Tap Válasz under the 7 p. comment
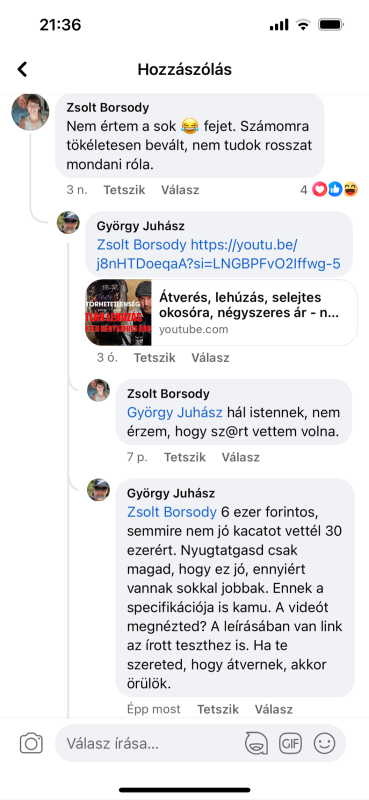Image resolution: width=369 pixels, height=800 pixels. (240, 457)
